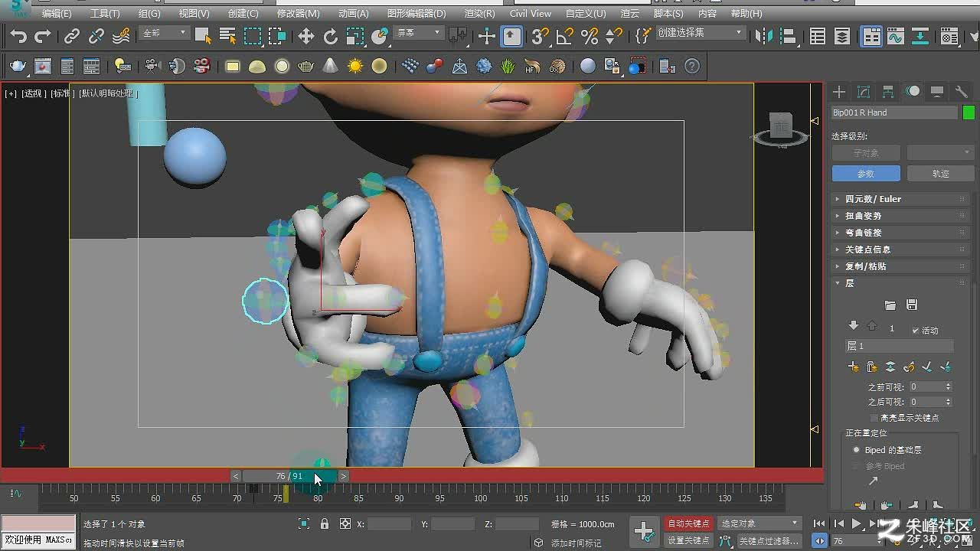This screenshot has width=980, height=551.
Task: Click the green object color swatch
Action: tap(969, 112)
